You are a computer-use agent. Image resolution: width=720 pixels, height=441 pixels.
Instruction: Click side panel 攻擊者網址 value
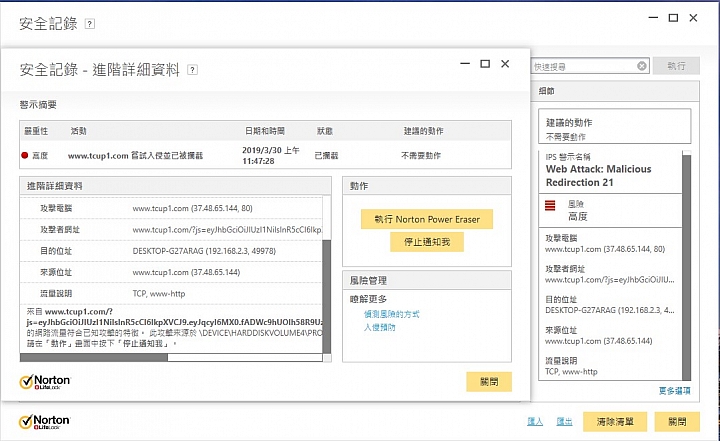(609, 279)
